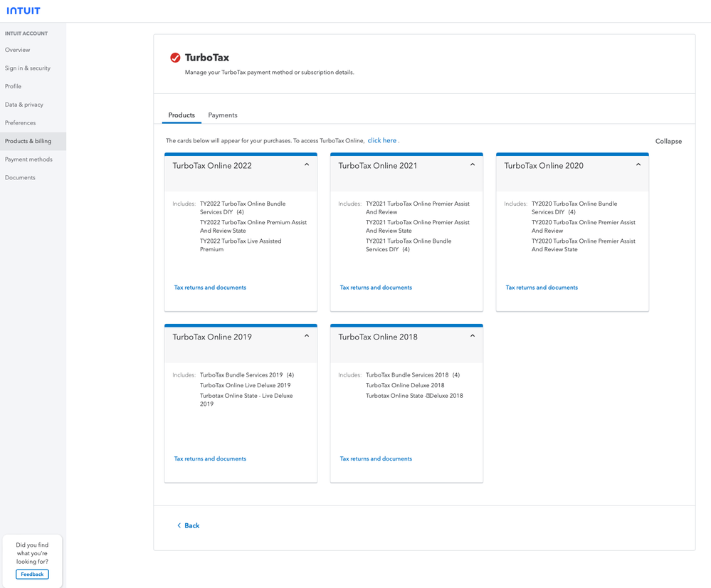Click 'TY2022 TurboTax Online Bundle Services DIY (4)'
711x588 pixels.
pos(243,208)
